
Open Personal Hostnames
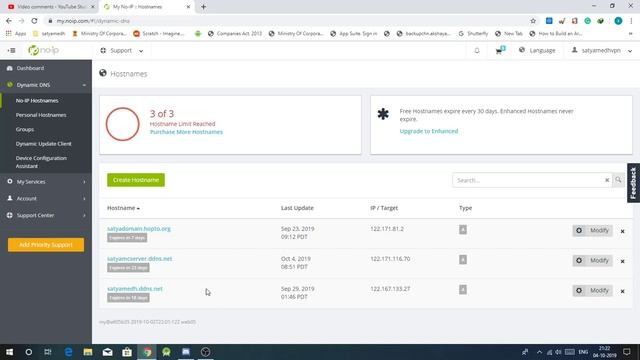[x=41, y=115]
